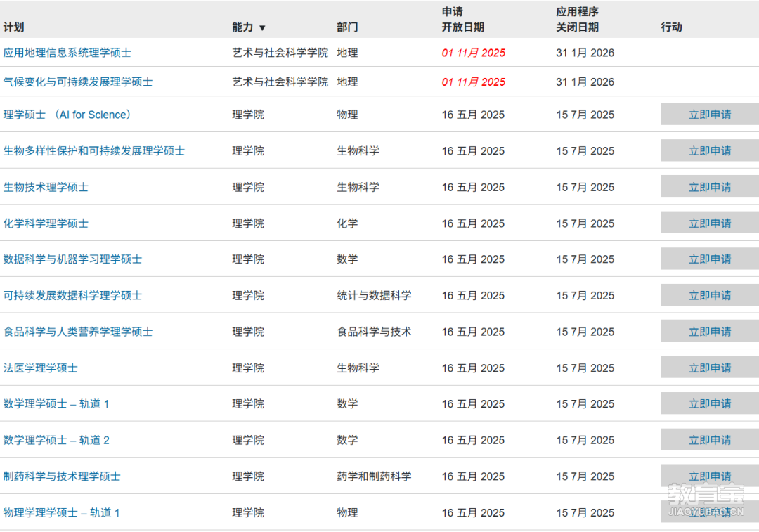This screenshot has width=759, height=532.
Task: Open 法医学理学硕士 programme link
Action: (41, 368)
